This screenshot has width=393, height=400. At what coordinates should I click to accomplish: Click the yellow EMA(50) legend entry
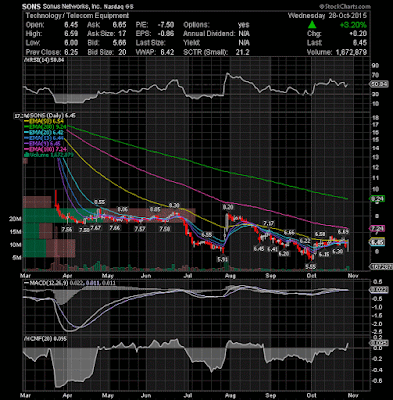click(43, 121)
